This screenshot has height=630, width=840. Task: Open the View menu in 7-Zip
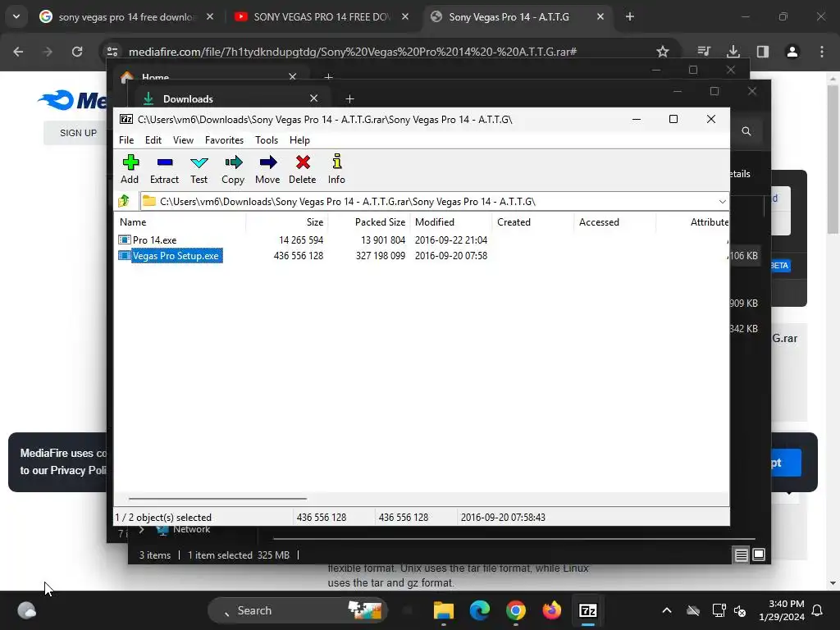183,139
